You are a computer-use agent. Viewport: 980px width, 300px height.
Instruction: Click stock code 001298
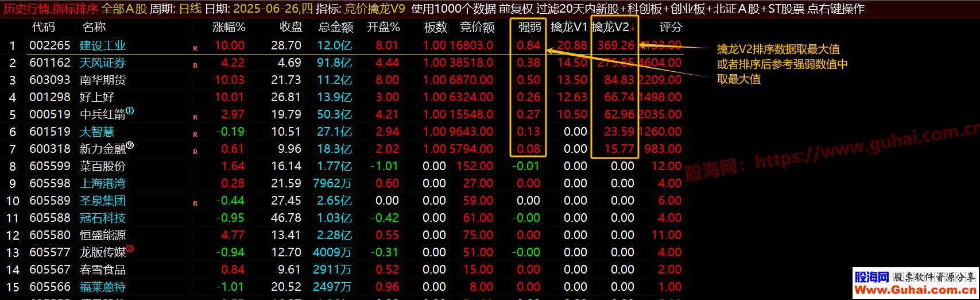pyautogui.click(x=50, y=97)
